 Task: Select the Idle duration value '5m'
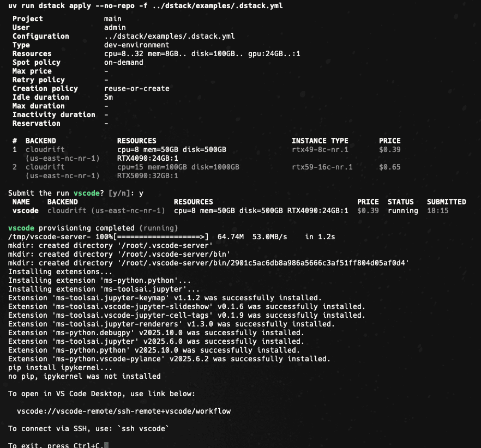tap(109, 97)
